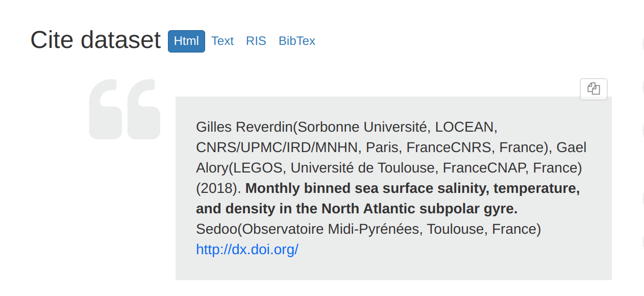Switch to the BibTex citation format
This screenshot has height=296, width=644.
[297, 41]
